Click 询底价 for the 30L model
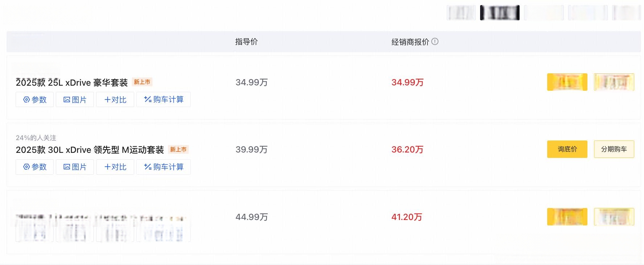The image size is (644, 265). (567, 149)
